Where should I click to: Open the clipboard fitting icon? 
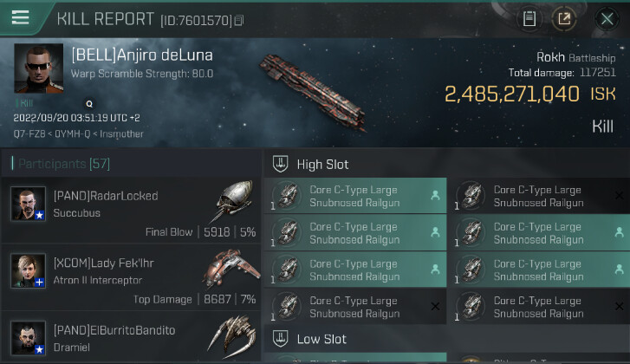529,18
